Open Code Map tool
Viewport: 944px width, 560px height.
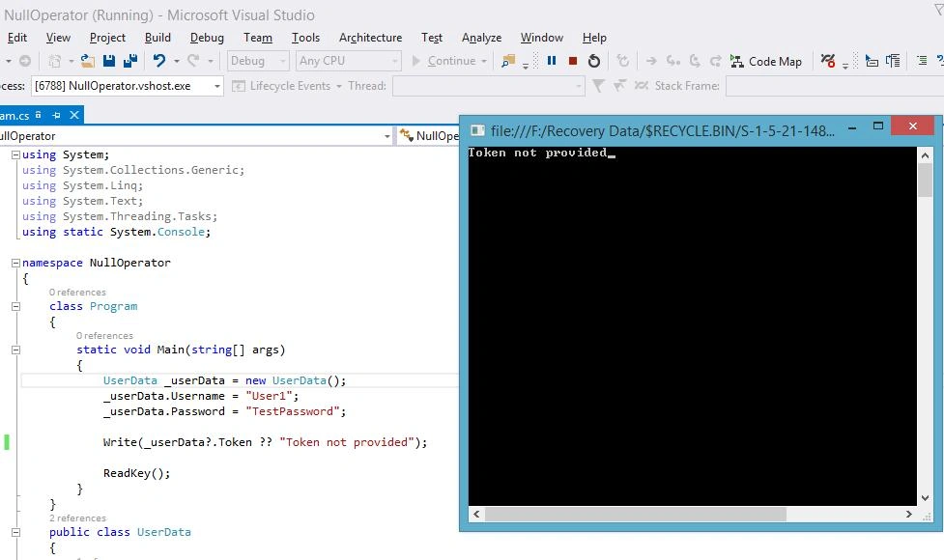tap(766, 62)
